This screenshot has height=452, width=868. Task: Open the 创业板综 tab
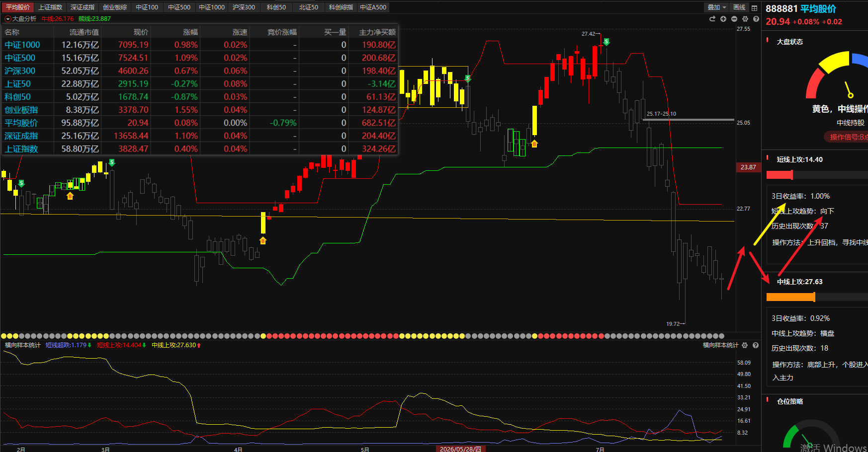[115, 7]
